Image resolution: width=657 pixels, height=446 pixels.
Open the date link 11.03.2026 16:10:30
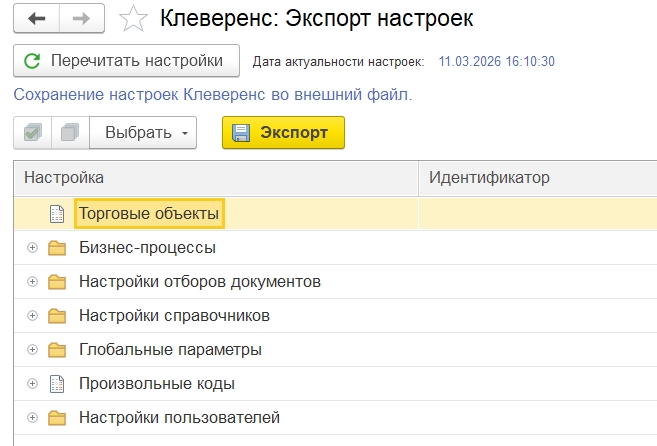pos(497,62)
